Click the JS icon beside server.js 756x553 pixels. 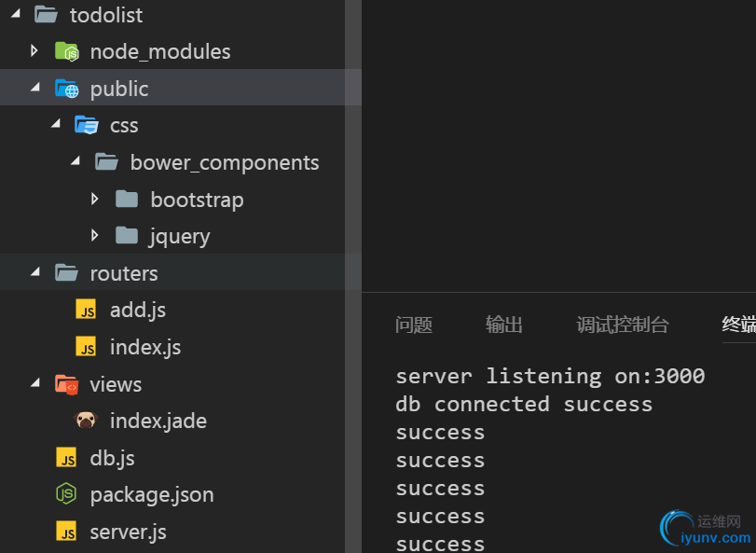[x=66, y=532]
